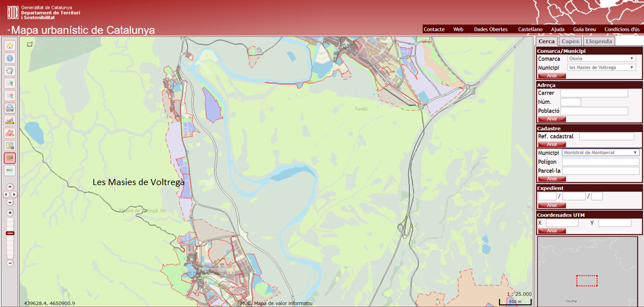This screenshot has width=644, height=307.
Task: Click the plus button above the zoom slider
Action: pyautogui.click(x=10, y=213)
